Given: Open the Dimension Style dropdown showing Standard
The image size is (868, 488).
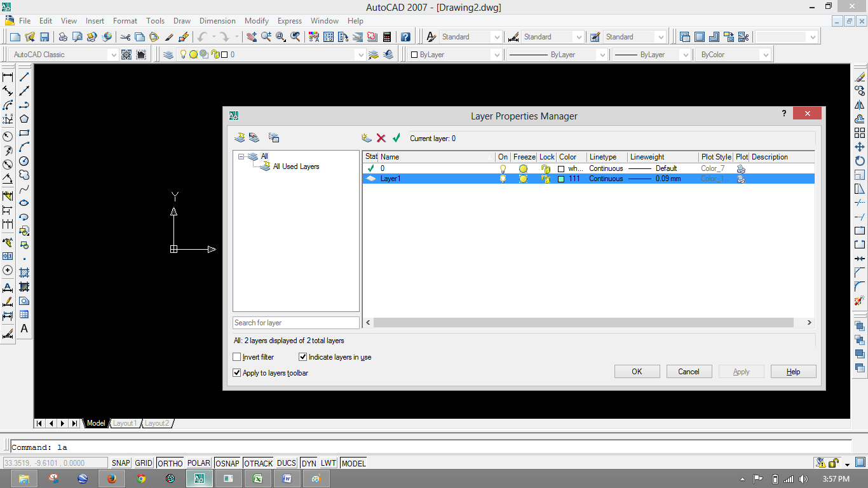Looking at the screenshot, I should [578, 37].
